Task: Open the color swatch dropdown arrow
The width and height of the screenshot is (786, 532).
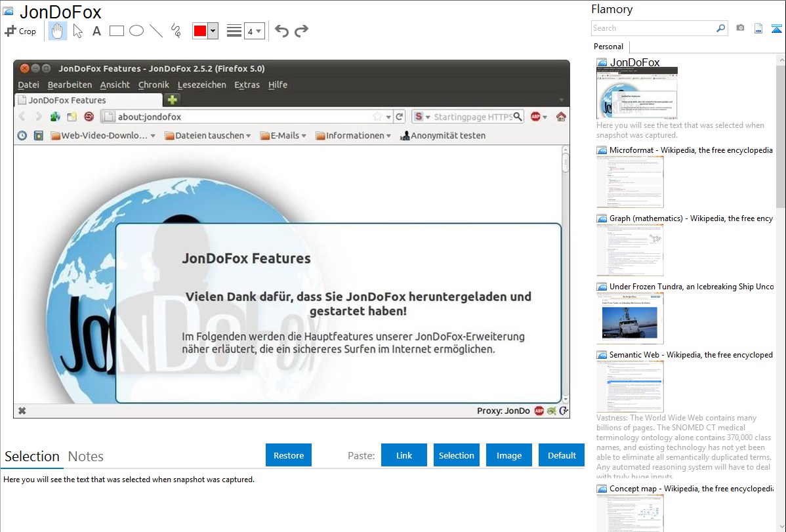Action: [x=213, y=31]
